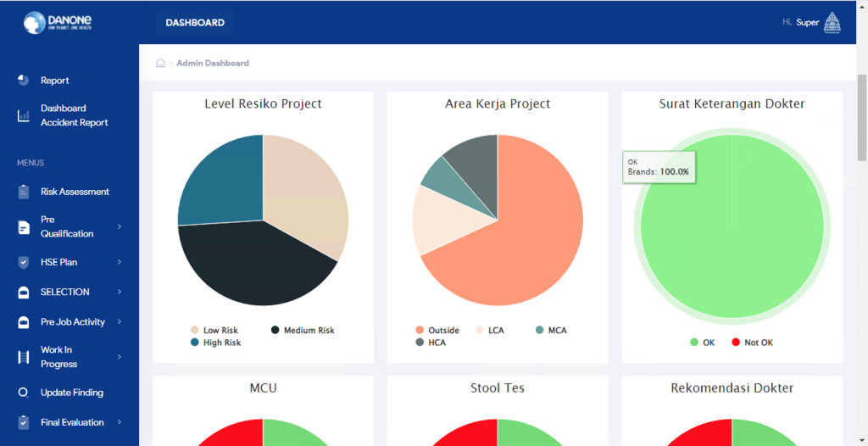Click the MENUS sidebar heading
The image size is (868, 446).
click(x=31, y=163)
